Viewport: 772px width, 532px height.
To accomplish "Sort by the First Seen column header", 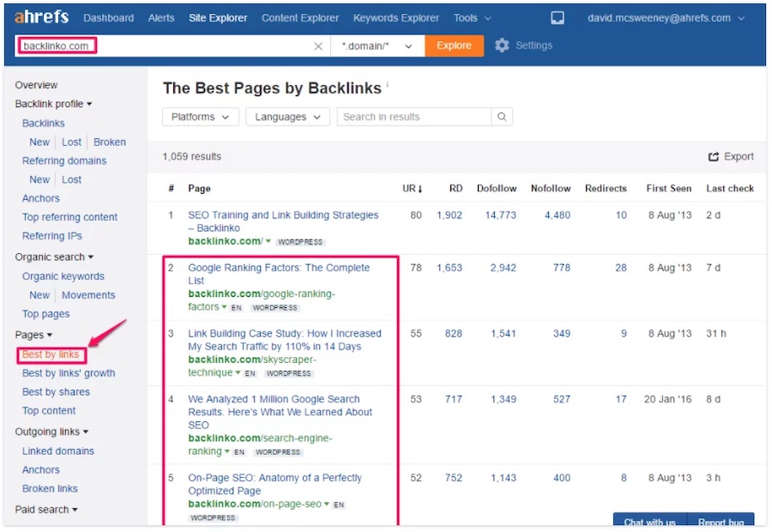I will pyautogui.click(x=668, y=189).
